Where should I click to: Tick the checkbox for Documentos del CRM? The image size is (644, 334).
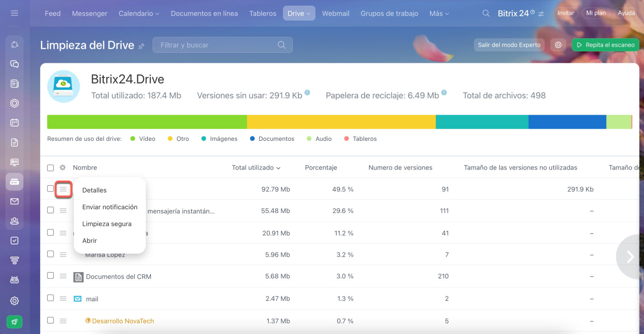coord(50,276)
